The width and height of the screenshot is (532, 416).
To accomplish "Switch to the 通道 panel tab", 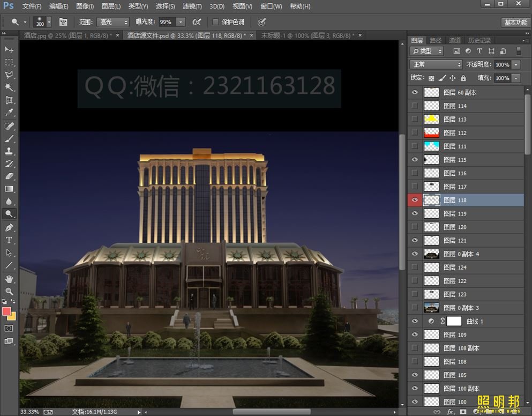I will tap(455, 41).
